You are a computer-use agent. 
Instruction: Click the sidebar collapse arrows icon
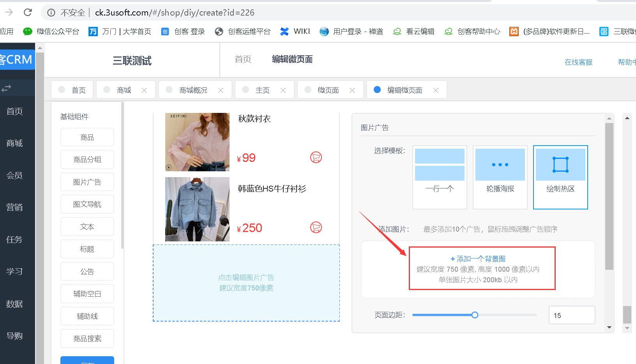(6, 89)
